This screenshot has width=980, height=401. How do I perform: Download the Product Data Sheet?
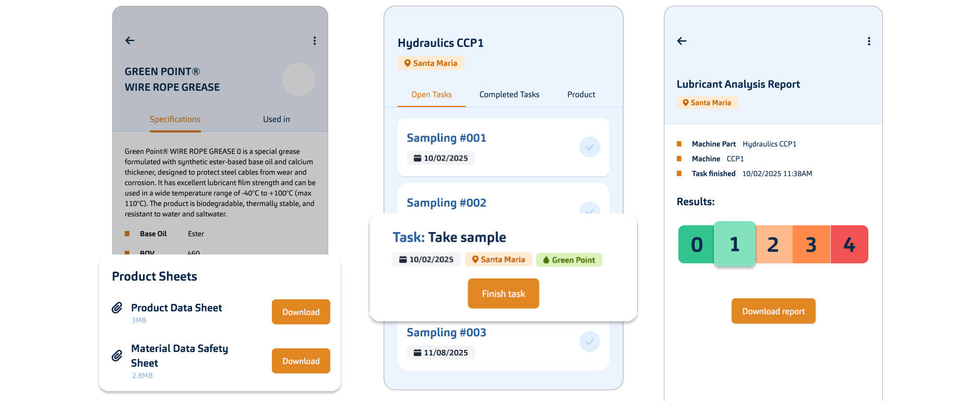click(301, 312)
